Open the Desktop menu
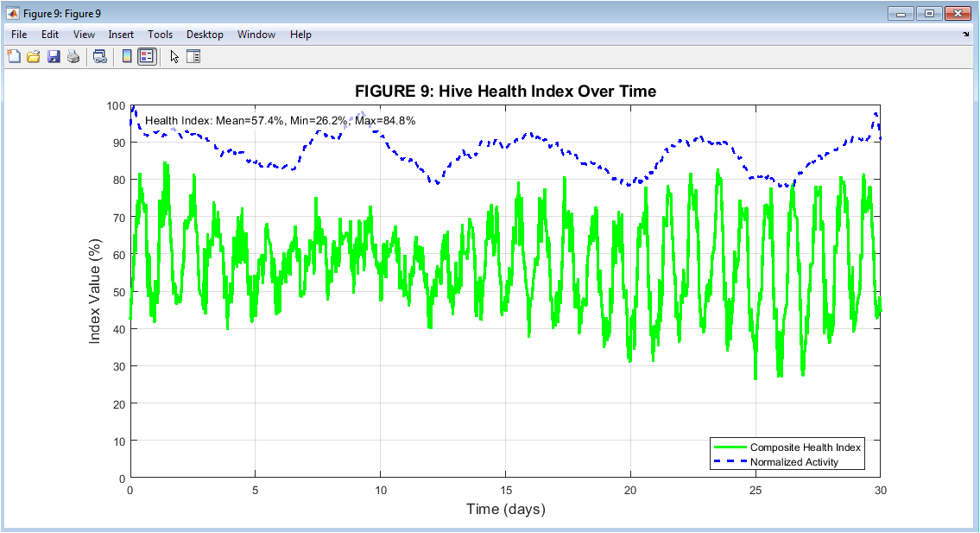This screenshot has width=980, height=533. (x=205, y=35)
